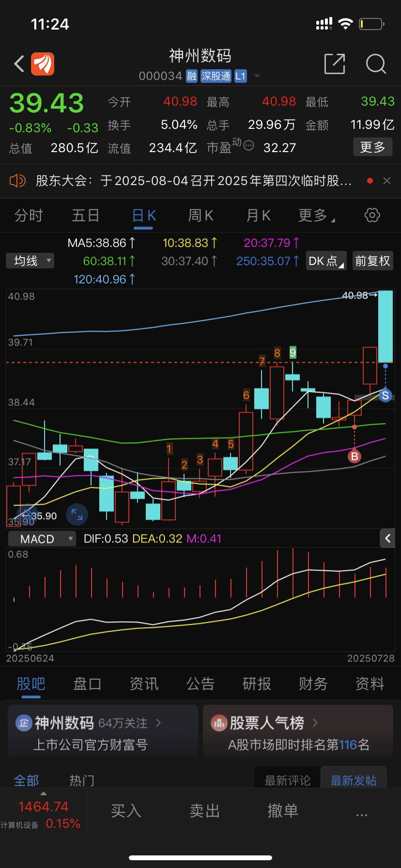Open the 盘口 tab
401x868 pixels.
(x=87, y=683)
